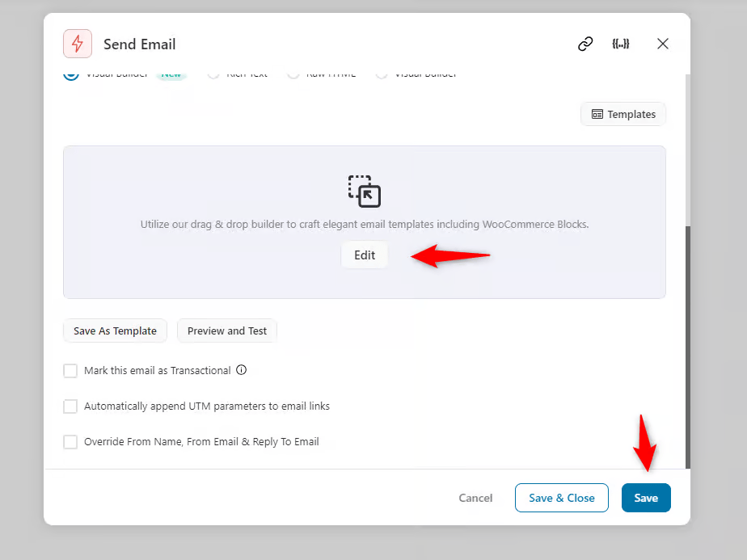The height and width of the screenshot is (560, 747).
Task: Click info icon beside Transactional label
Action: pyautogui.click(x=242, y=370)
